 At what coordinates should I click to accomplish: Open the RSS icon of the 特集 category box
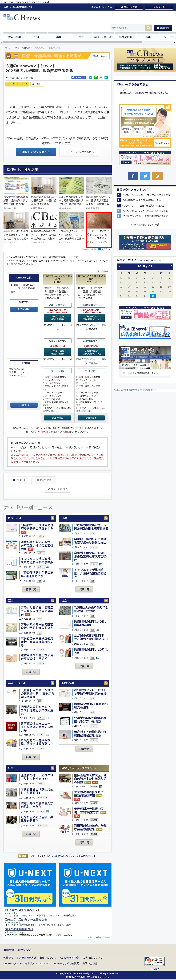(x=53, y=768)
